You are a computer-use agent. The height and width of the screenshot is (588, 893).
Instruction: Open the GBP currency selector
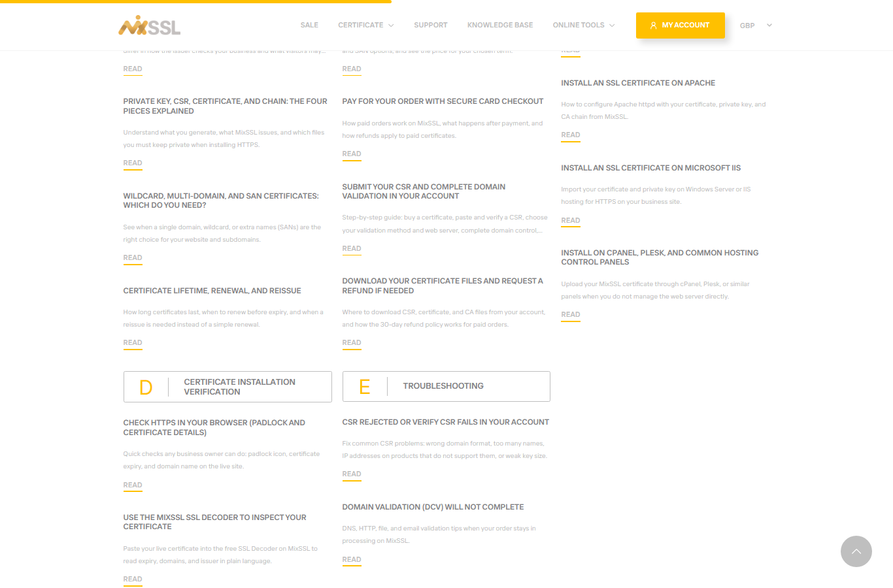click(756, 25)
